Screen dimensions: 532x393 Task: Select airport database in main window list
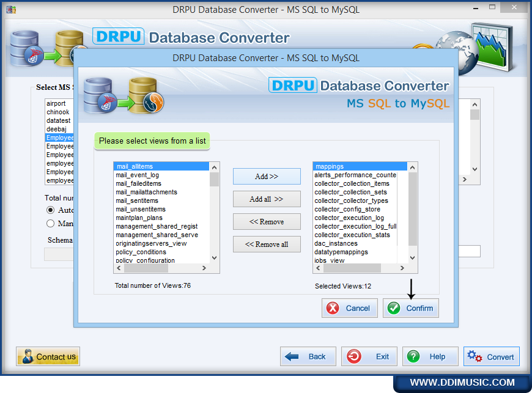pyautogui.click(x=59, y=103)
